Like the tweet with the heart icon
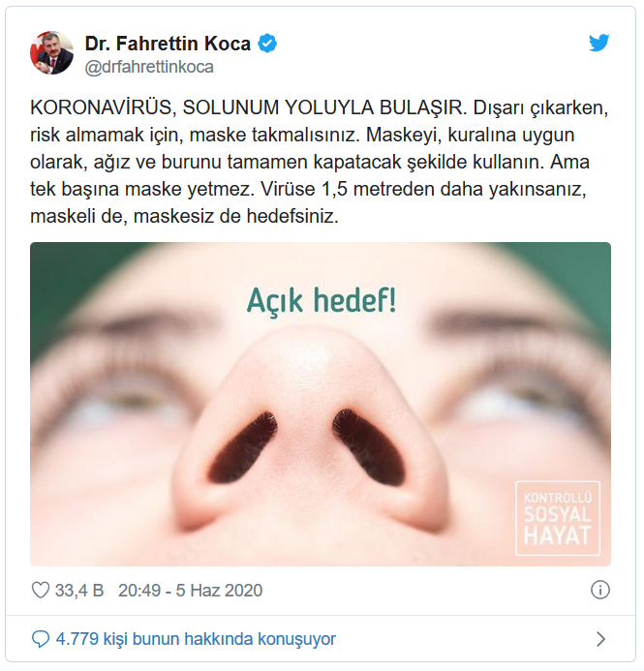The height and width of the screenshot is (671, 644). tap(41, 591)
